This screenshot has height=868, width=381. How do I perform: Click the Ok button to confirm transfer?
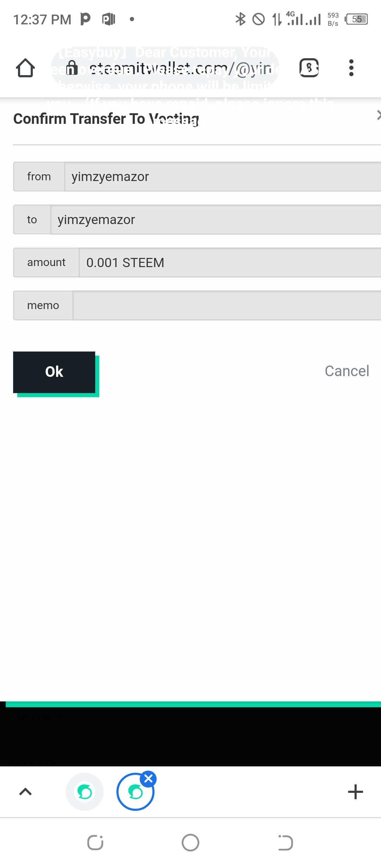pyautogui.click(x=54, y=372)
